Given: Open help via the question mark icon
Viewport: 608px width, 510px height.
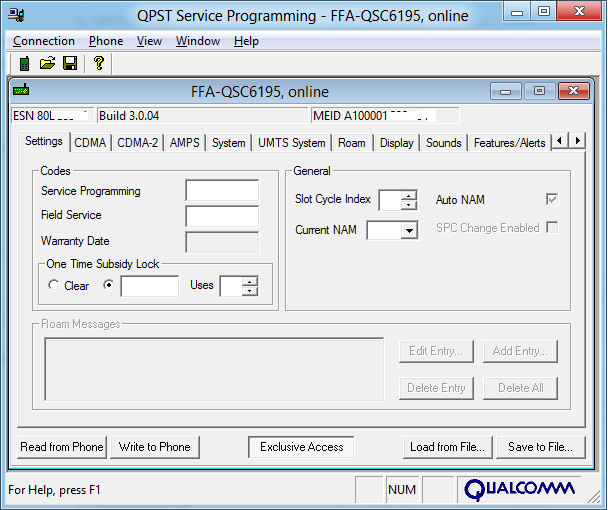Looking at the screenshot, I should [x=99, y=63].
